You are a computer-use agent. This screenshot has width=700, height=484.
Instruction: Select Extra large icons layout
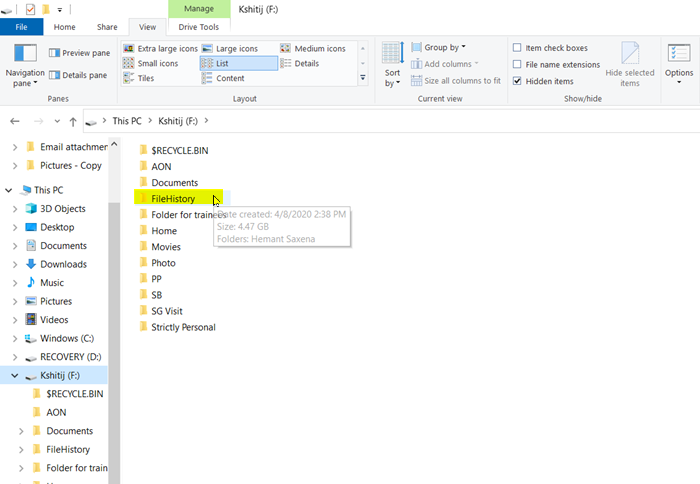[x=160, y=48]
